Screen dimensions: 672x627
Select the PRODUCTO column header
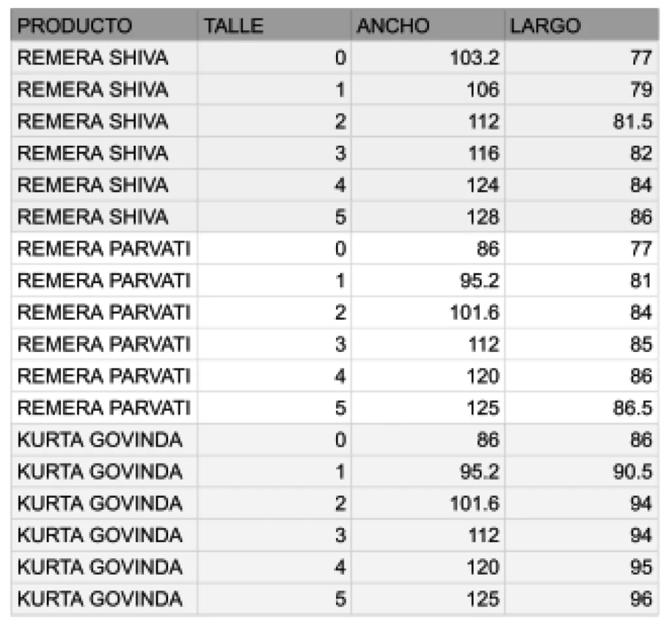tap(104, 26)
